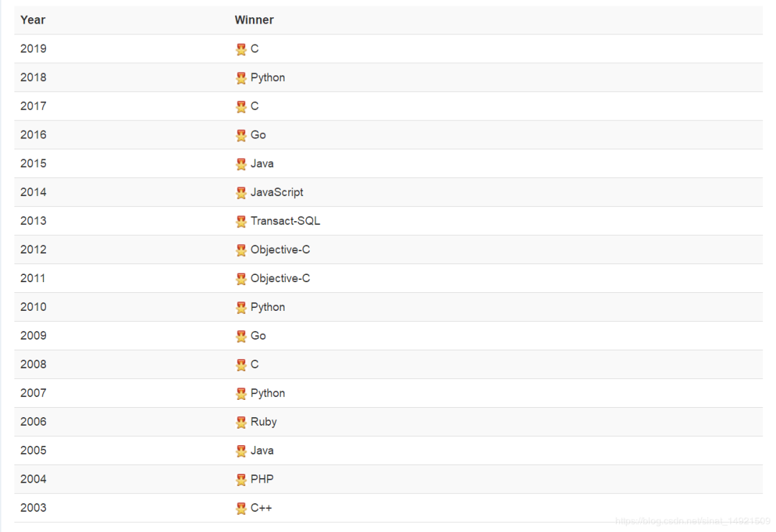Click the medal icon in the 2009 row
The width and height of the screenshot is (776, 532).
[x=241, y=336]
